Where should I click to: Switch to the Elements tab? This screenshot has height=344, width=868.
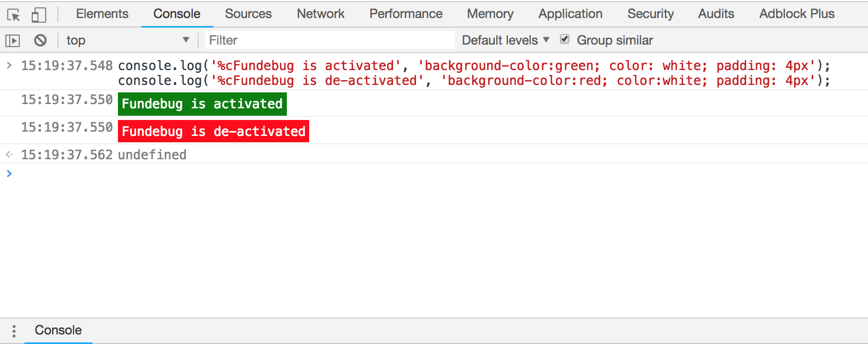point(102,14)
